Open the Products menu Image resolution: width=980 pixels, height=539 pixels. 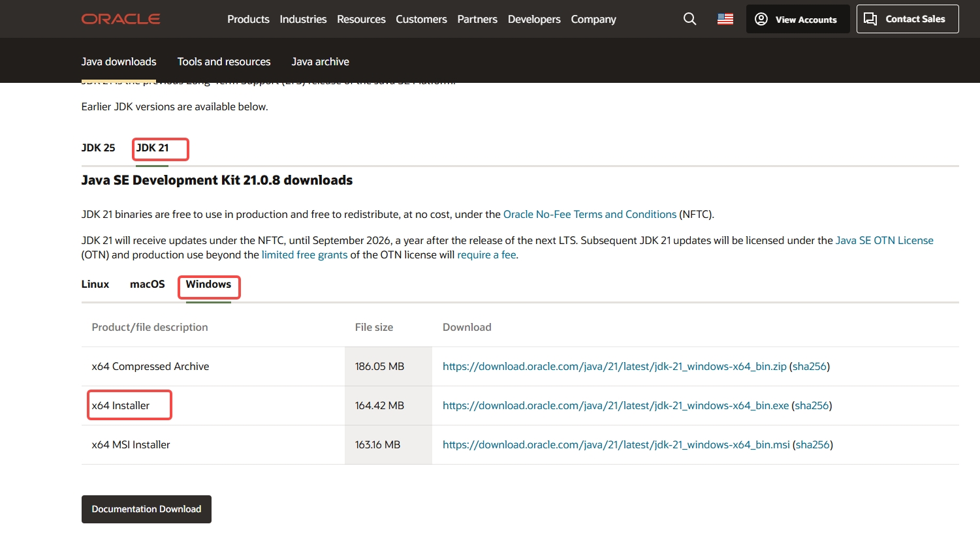[x=248, y=19]
